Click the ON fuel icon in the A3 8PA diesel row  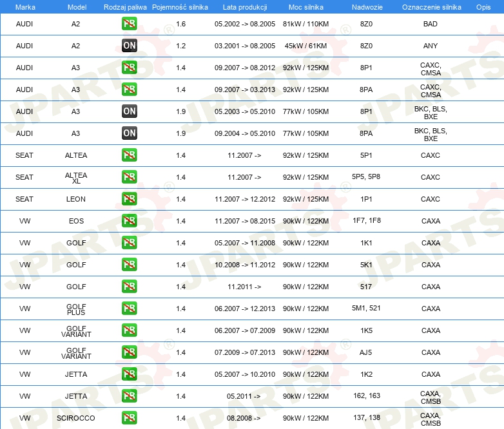[x=129, y=133]
